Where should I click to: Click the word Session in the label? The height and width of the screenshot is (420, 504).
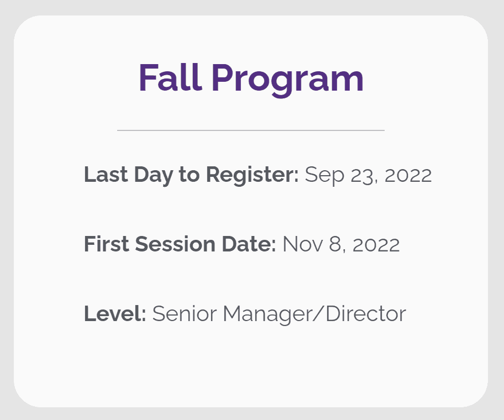(x=175, y=244)
